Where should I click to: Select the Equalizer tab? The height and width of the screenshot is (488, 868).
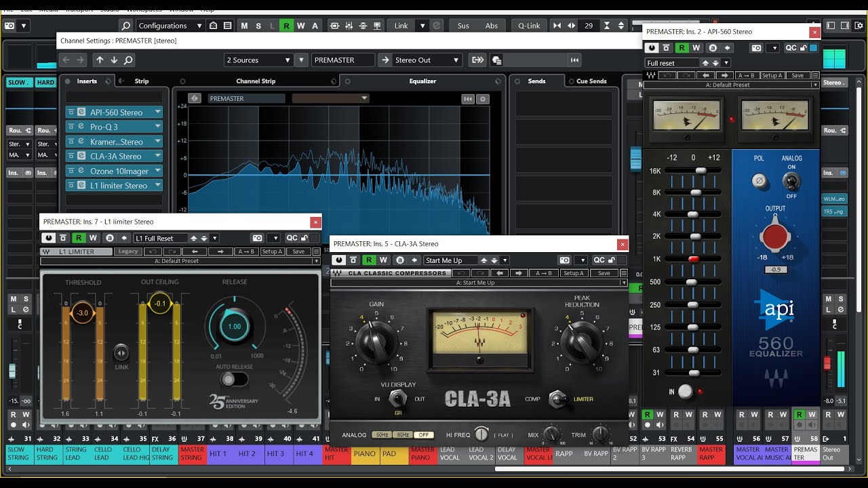422,81
